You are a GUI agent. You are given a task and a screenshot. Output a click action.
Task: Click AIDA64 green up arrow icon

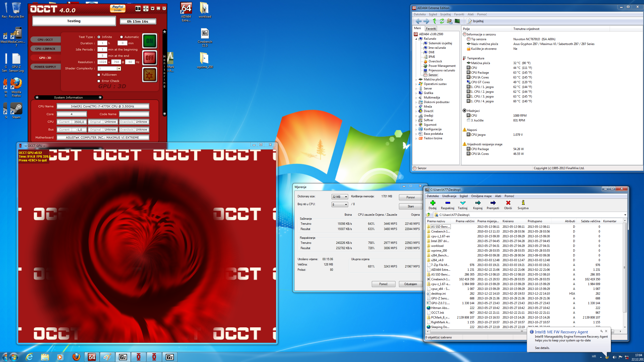click(x=434, y=21)
